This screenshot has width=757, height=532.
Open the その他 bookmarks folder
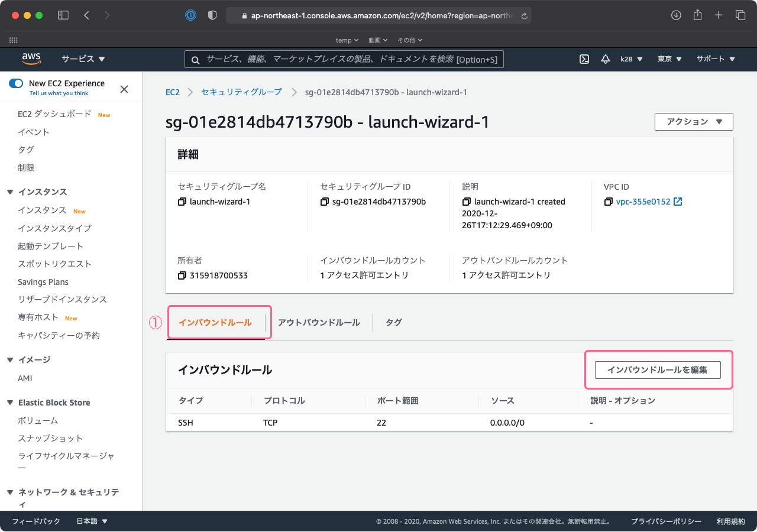410,40
